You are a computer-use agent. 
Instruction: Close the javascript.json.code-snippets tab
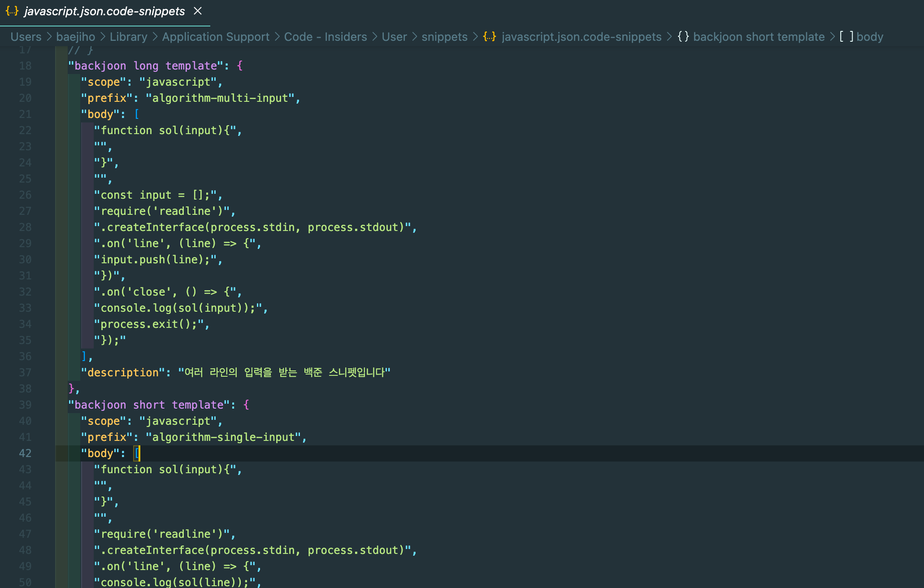pos(198,11)
